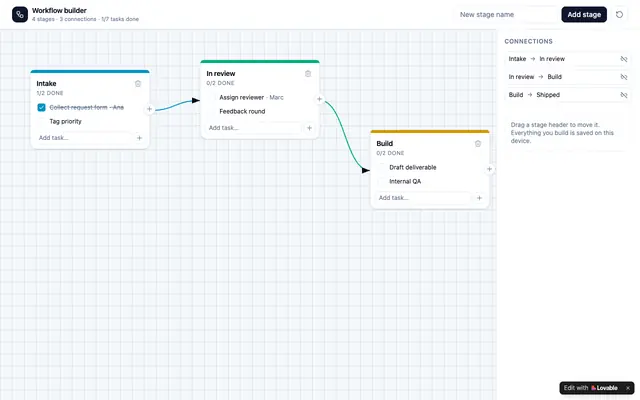Delete the Build stage with its trash icon
Image resolution: width=640 pixels, height=400 pixels.
click(x=478, y=144)
